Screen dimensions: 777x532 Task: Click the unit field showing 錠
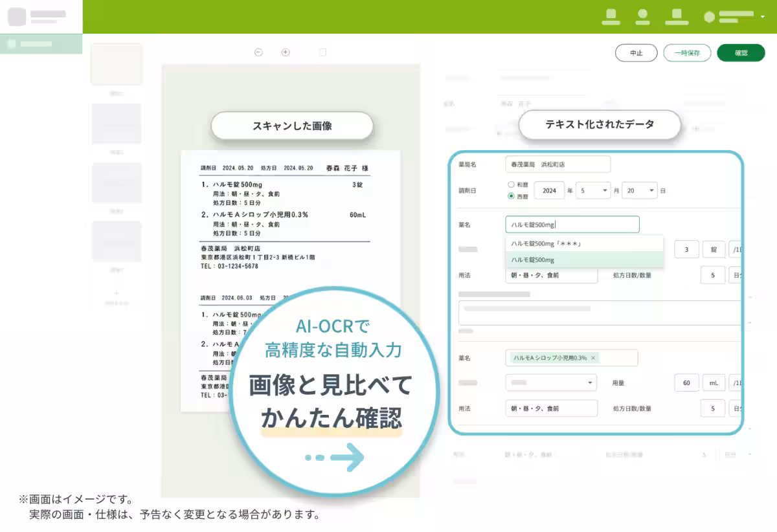coord(714,249)
